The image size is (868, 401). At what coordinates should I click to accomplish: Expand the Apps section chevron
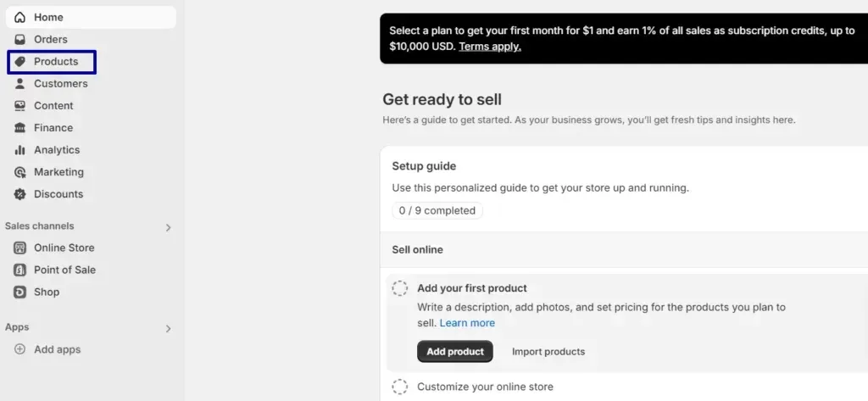169,329
